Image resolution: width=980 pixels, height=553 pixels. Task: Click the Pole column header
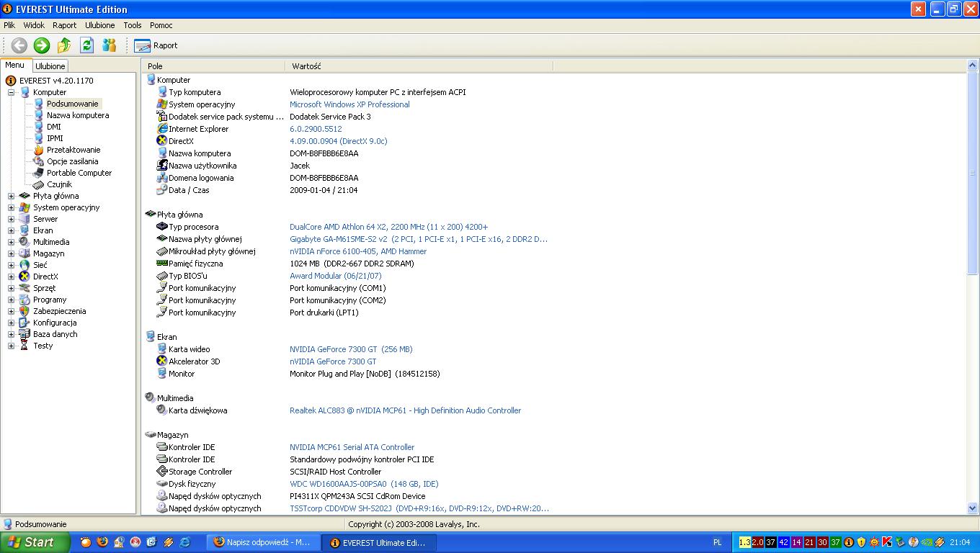click(214, 66)
